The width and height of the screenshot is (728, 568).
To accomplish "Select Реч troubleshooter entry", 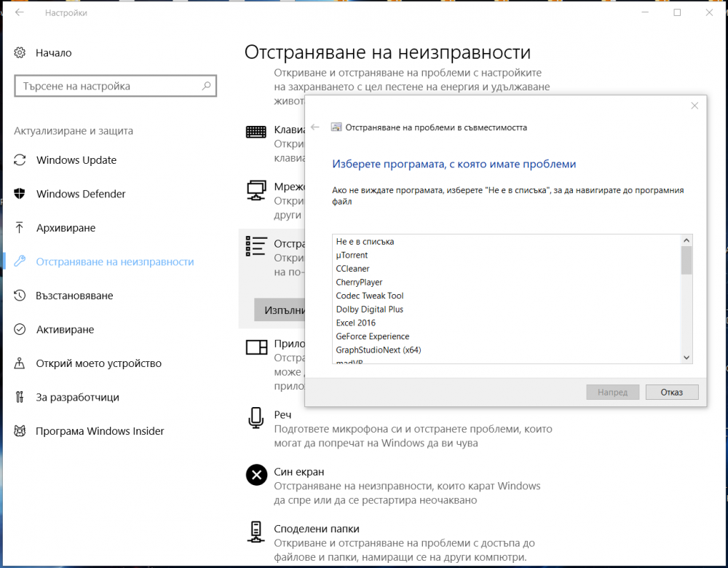I will [x=414, y=429].
